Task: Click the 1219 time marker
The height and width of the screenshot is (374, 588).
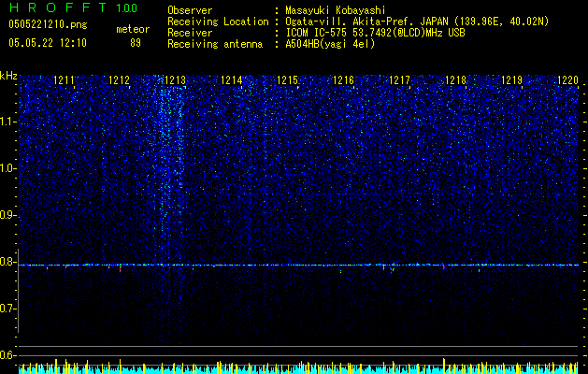Action: pyautogui.click(x=512, y=79)
